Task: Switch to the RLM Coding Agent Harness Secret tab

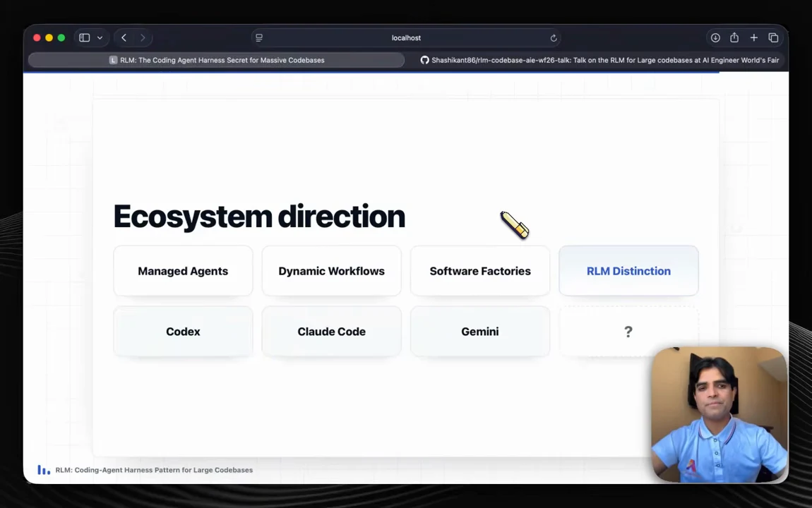Action: click(217, 60)
